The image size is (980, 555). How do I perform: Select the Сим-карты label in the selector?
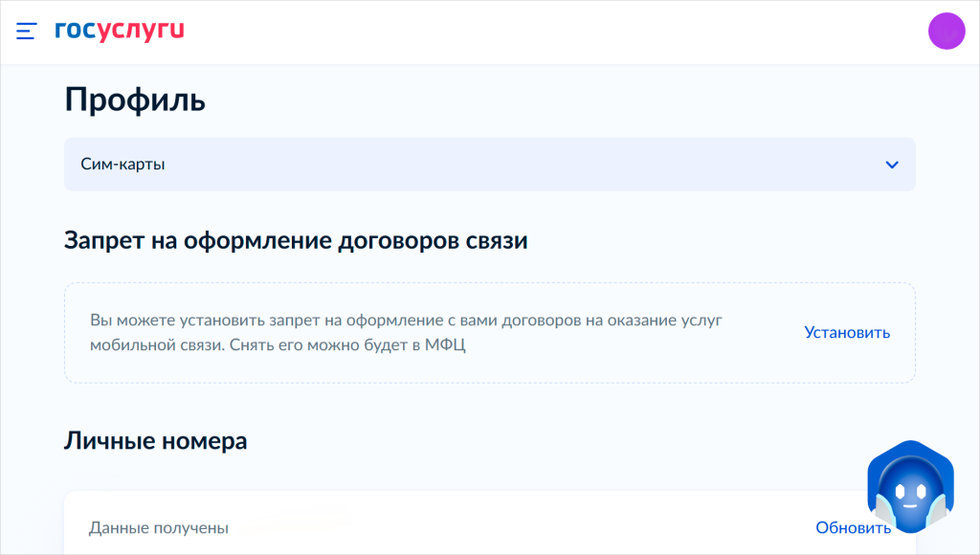coord(122,165)
